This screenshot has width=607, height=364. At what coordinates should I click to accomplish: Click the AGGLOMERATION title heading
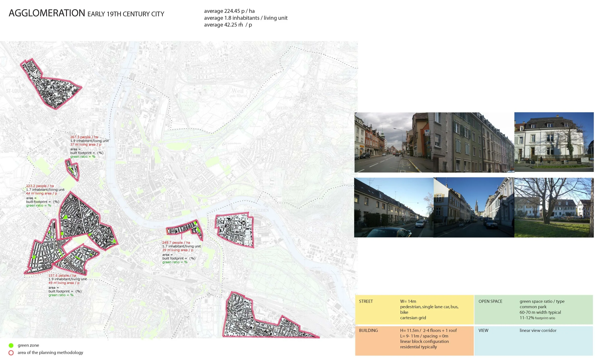[47, 13]
